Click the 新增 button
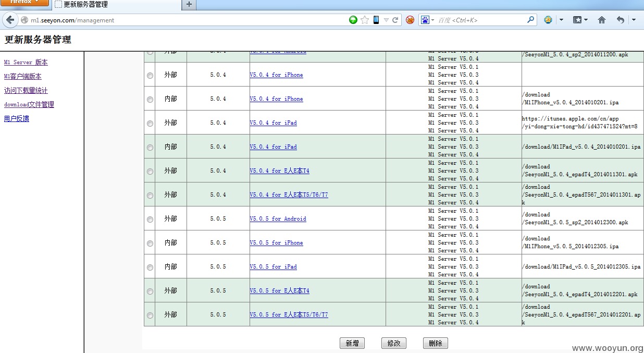644x353 pixels. (x=352, y=343)
